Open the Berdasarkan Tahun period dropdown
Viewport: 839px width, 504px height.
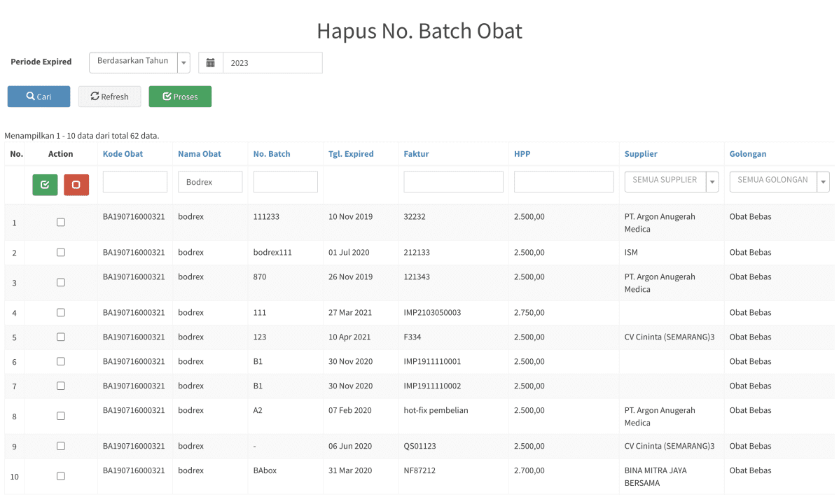139,62
